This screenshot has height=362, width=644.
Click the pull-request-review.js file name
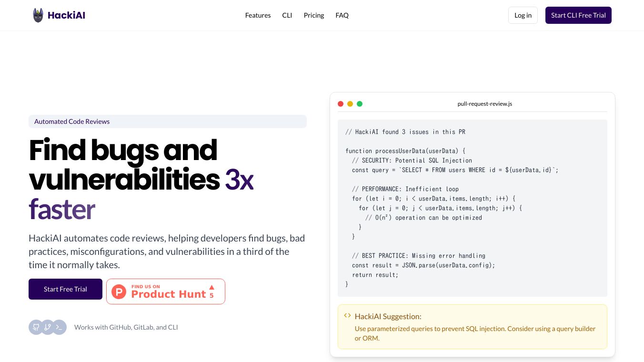tap(485, 104)
